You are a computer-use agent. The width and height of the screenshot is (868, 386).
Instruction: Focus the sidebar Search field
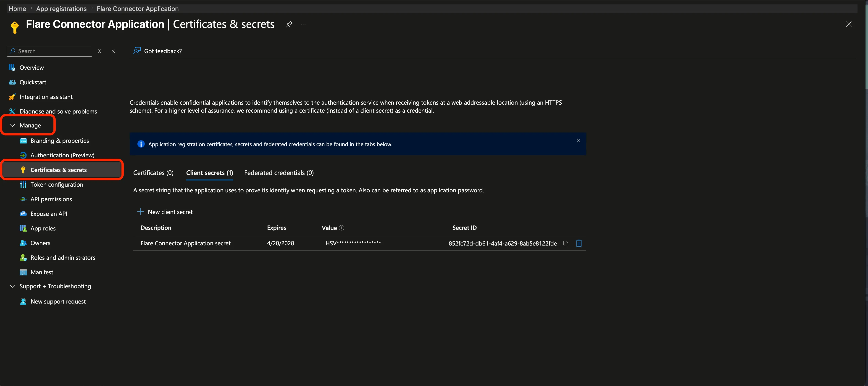(x=50, y=51)
